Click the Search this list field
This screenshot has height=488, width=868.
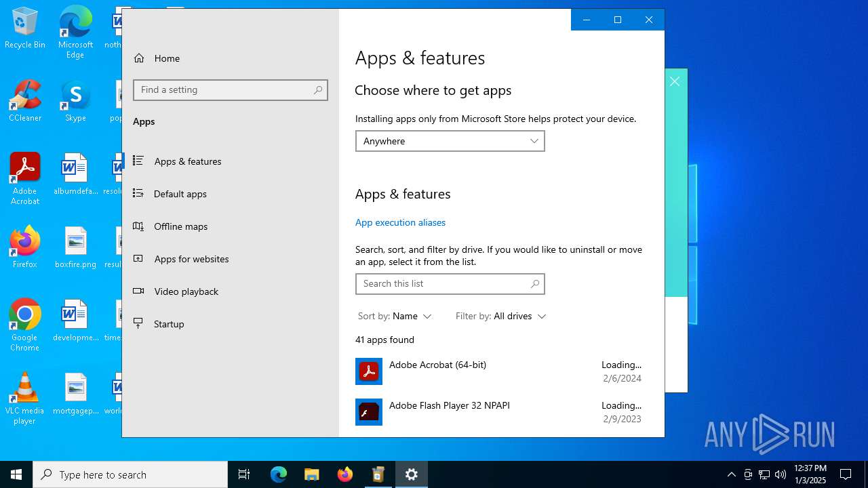click(450, 284)
